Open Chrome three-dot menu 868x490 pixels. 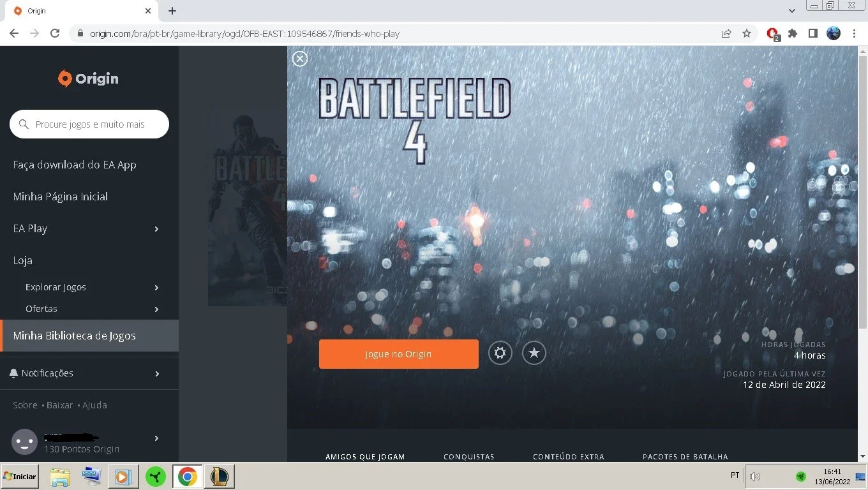tap(854, 33)
